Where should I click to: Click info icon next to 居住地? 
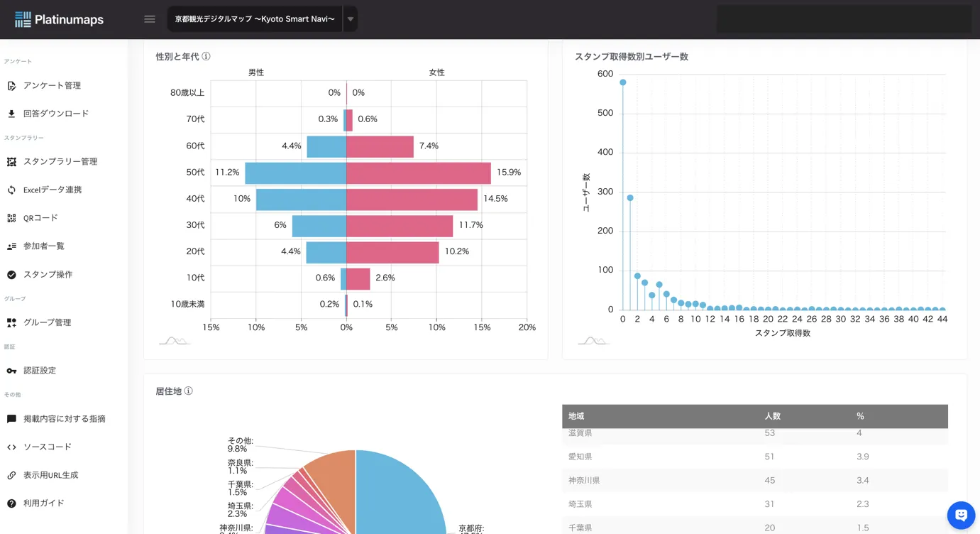(188, 391)
